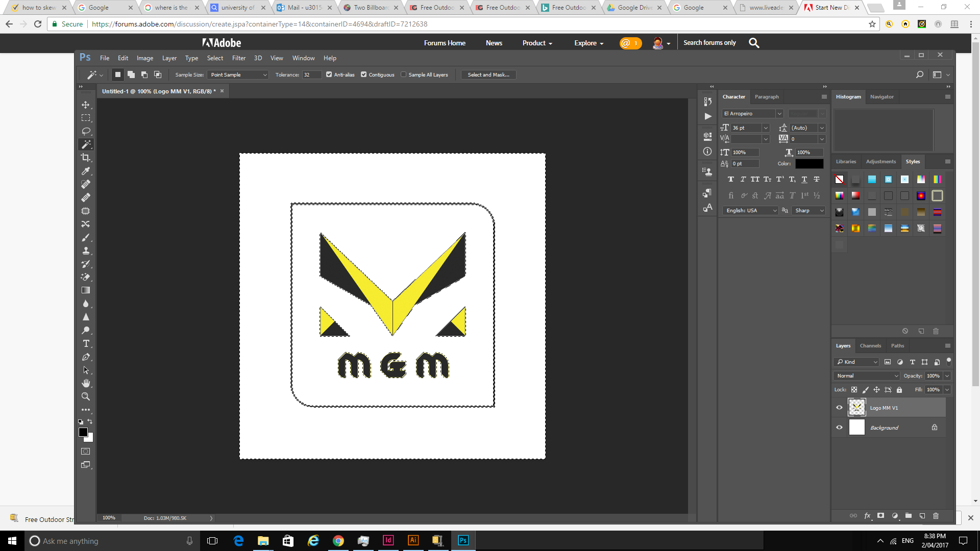Create new group folder in Layers
Viewport: 980px width, 551px height.
click(909, 516)
